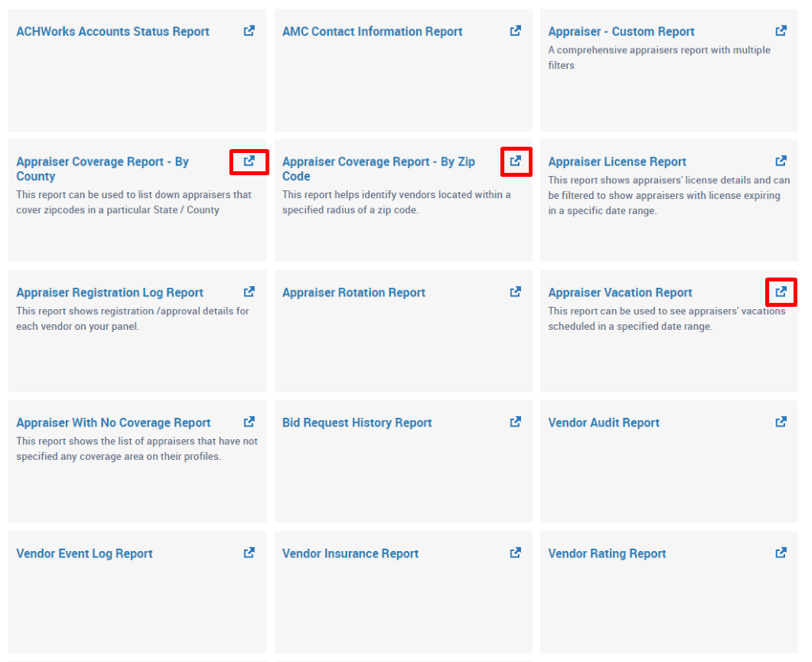Click the Vendor Audit Report external link icon
The width and height of the screenshot is (812, 662).
pos(780,421)
